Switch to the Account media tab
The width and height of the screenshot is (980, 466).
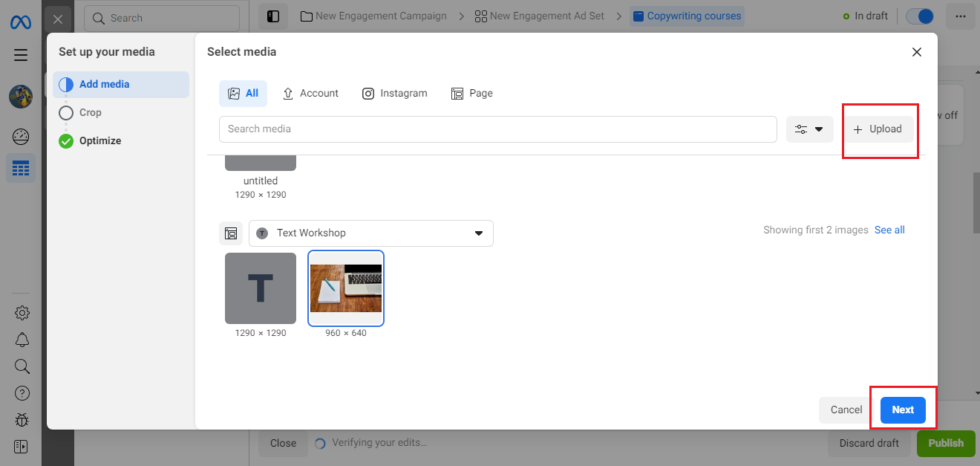tap(310, 94)
